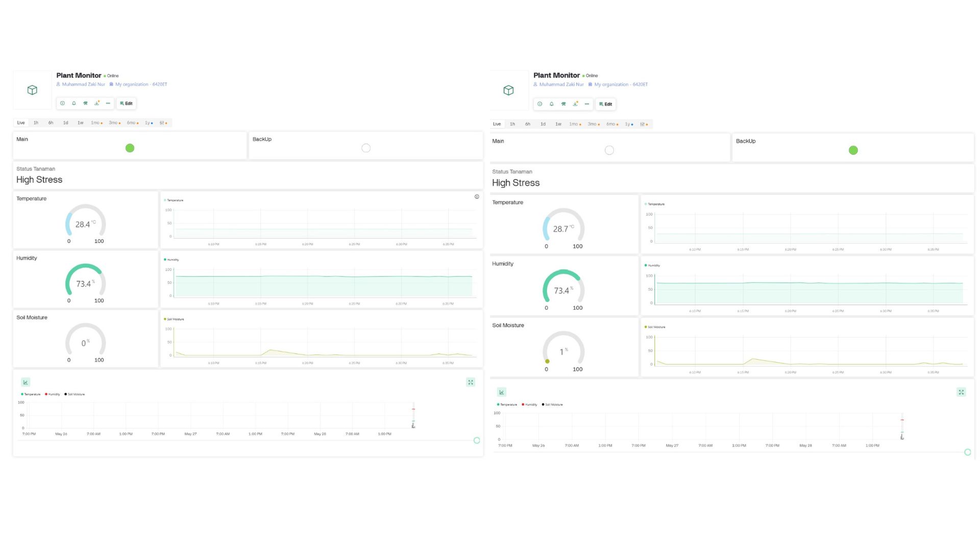Image resolution: width=980 pixels, height=551 pixels.
Task: Open Muhammad Zaki Nur link in right dashboard
Action: tap(561, 85)
